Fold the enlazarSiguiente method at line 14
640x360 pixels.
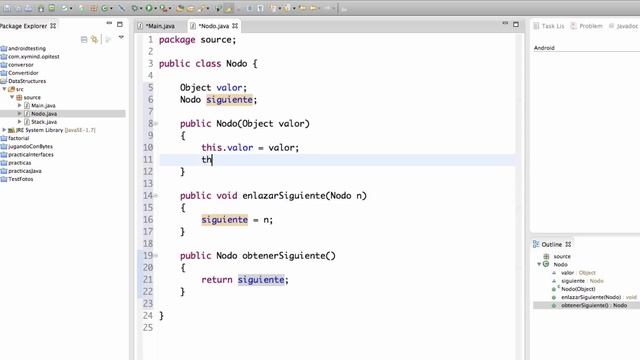tap(156, 196)
